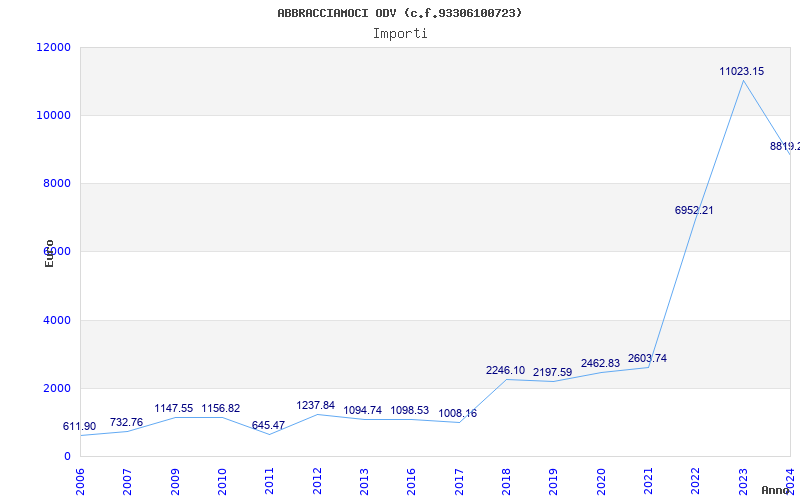The image size is (800, 500).
Task: Select the 2017 x-axis year label
Action: 459,481
